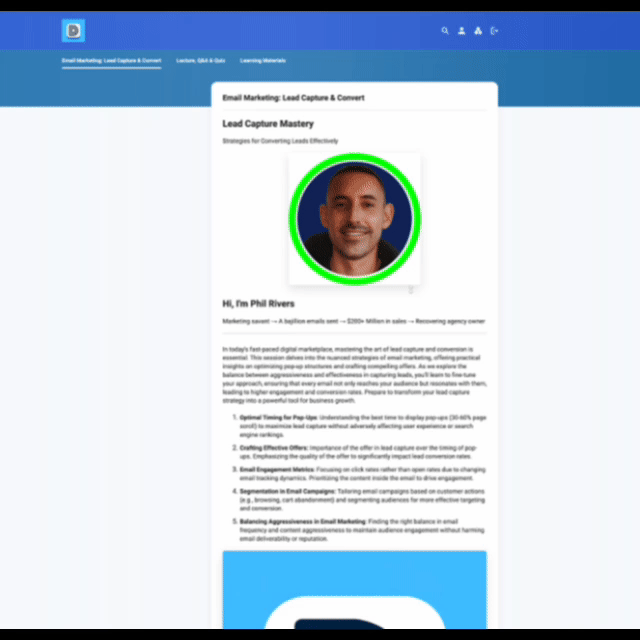Click the organization hierarchy icon
The height and width of the screenshot is (640, 640).
coord(478,31)
